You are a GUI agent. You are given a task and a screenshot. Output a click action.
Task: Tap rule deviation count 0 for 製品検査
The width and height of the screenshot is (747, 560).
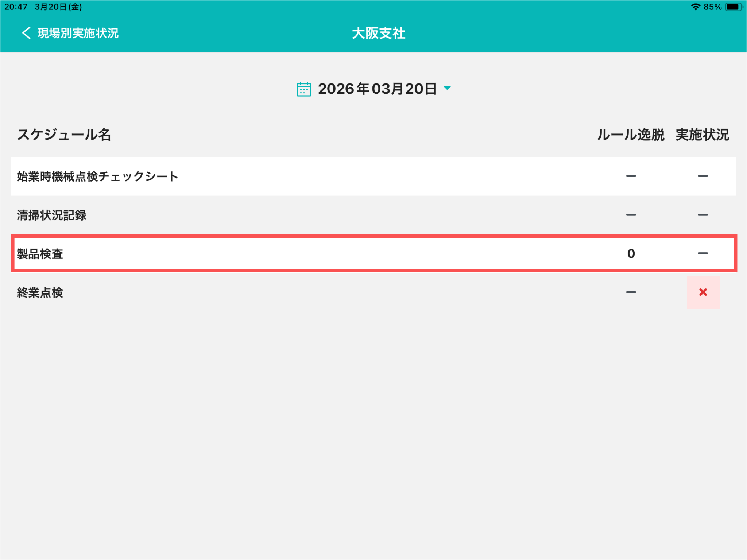pyautogui.click(x=631, y=254)
